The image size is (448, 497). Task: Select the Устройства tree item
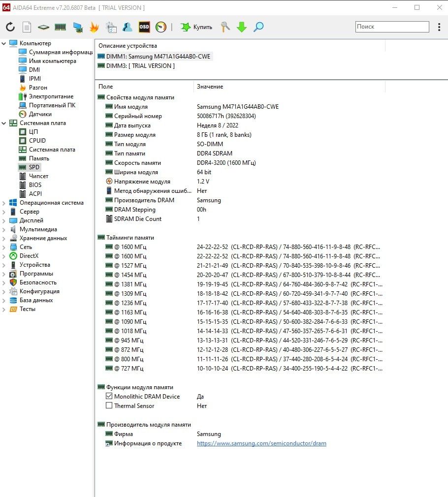30,265
